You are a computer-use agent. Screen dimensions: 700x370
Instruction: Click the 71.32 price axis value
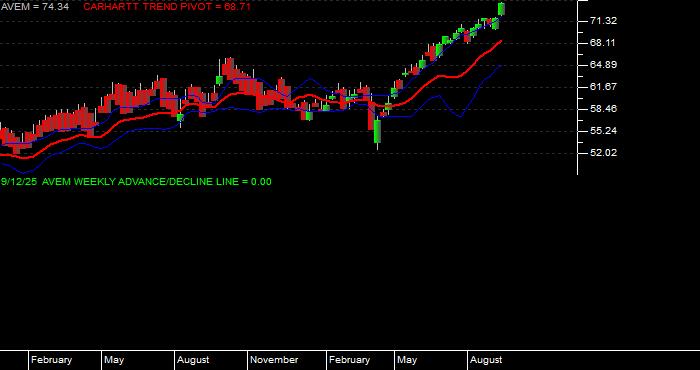point(603,21)
